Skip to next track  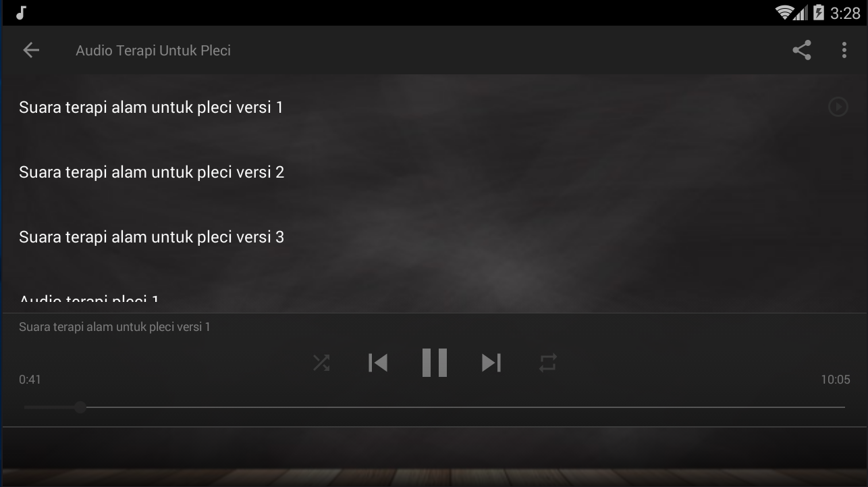(491, 363)
